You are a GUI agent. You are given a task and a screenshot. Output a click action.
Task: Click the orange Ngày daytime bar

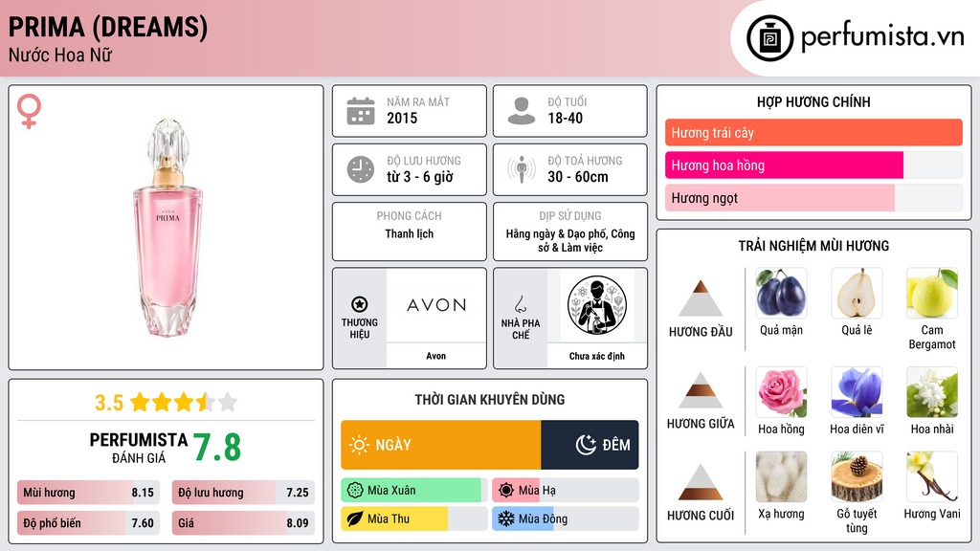[x=440, y=445]
